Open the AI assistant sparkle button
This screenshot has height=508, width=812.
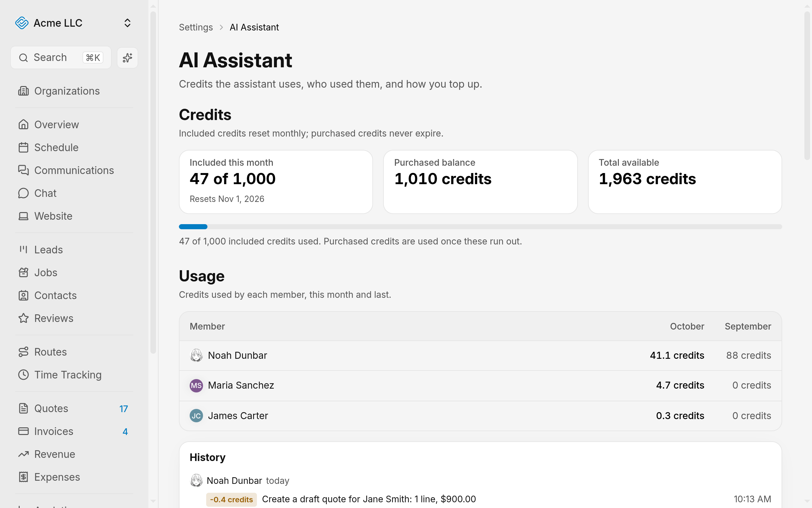point(128,58)
